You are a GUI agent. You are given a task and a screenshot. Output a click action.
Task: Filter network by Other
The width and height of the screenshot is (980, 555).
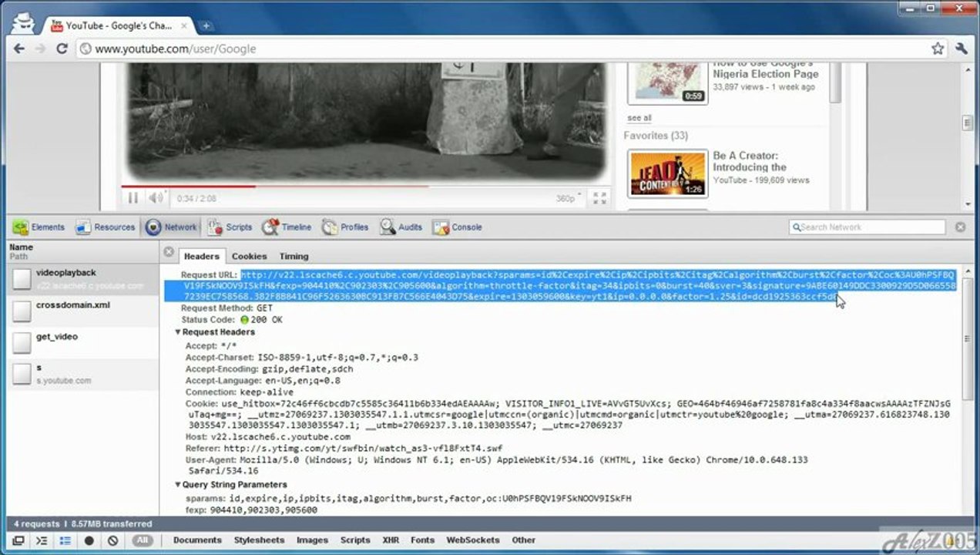pos(524,540)
